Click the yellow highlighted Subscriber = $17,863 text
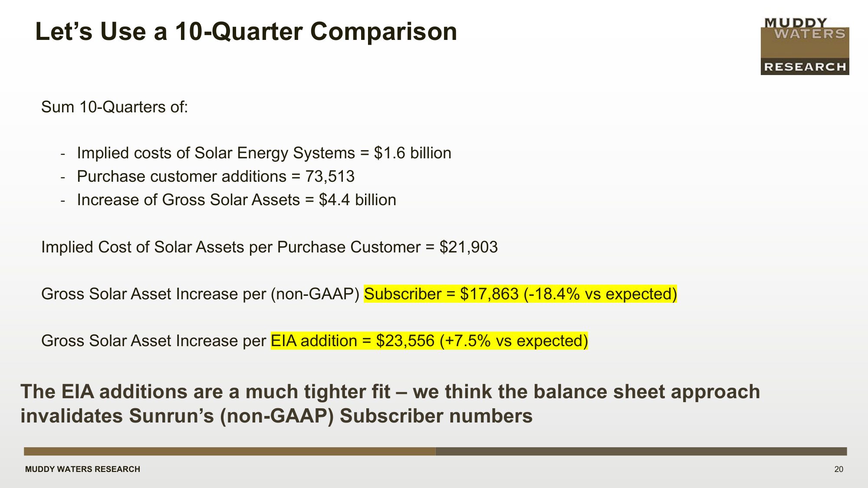 [x=520, y=294]
